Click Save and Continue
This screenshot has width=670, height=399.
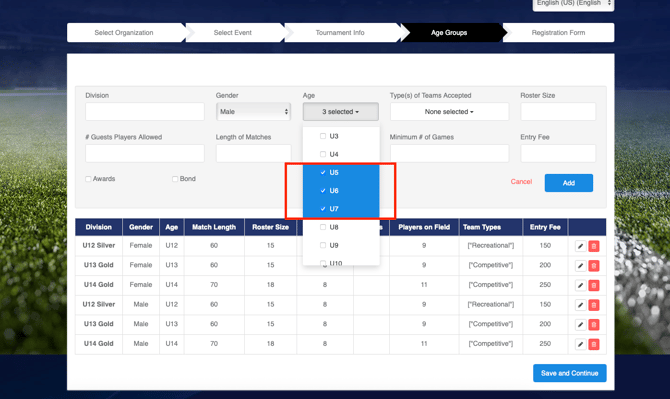(x=570, y=373)
